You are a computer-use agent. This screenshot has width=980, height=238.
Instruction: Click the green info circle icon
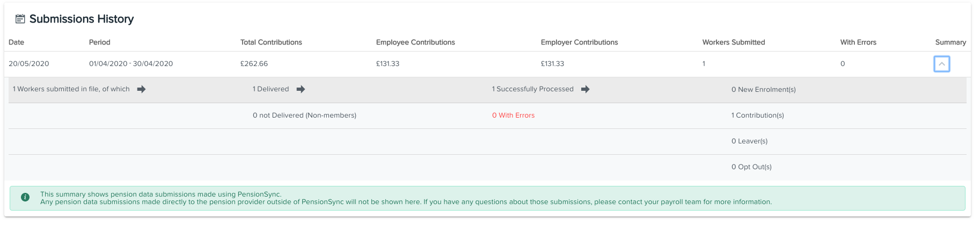(25, 197)
